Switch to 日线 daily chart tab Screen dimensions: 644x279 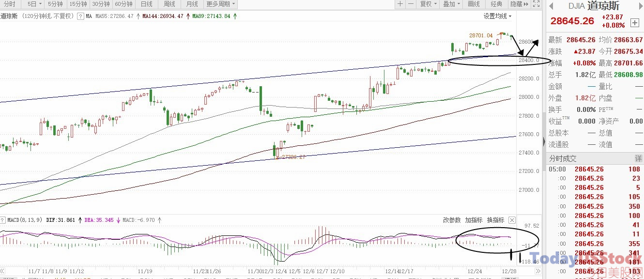coord(146,4)
